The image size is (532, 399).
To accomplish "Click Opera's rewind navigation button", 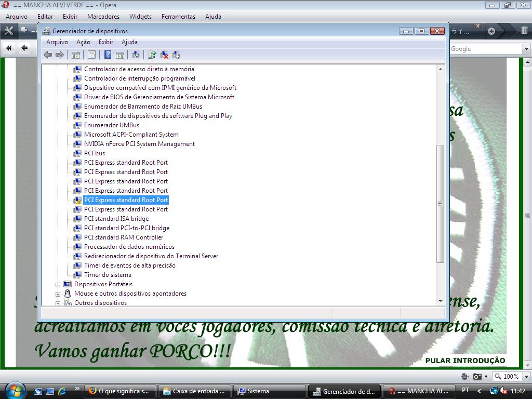I will tap(9, 48).
